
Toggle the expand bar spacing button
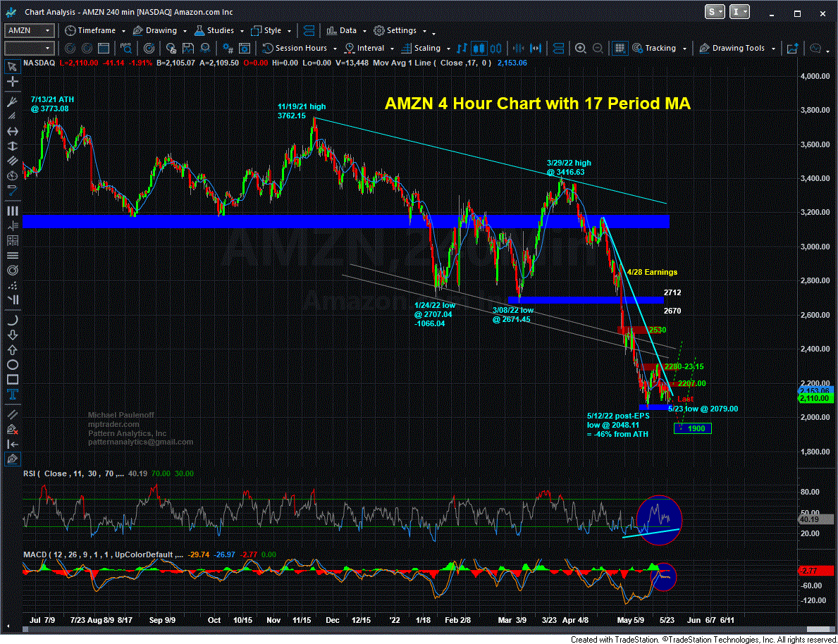(x=536, y=48)
